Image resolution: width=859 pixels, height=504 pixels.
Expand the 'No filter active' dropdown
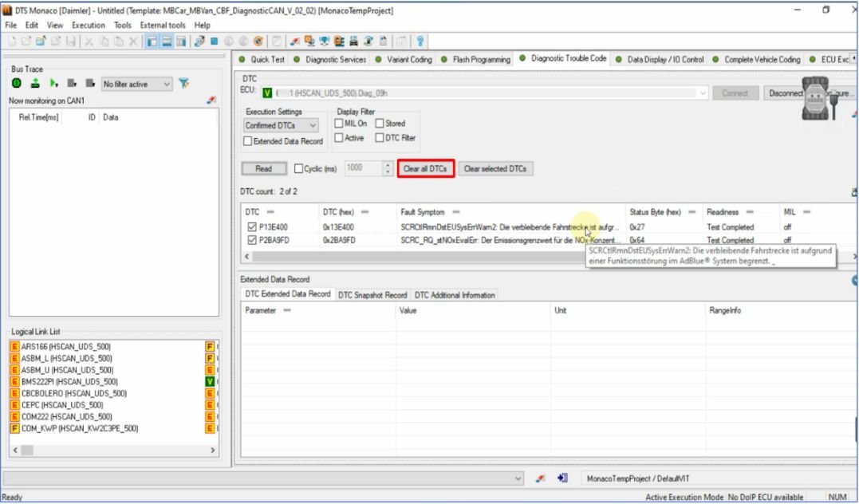pos(166,84)
